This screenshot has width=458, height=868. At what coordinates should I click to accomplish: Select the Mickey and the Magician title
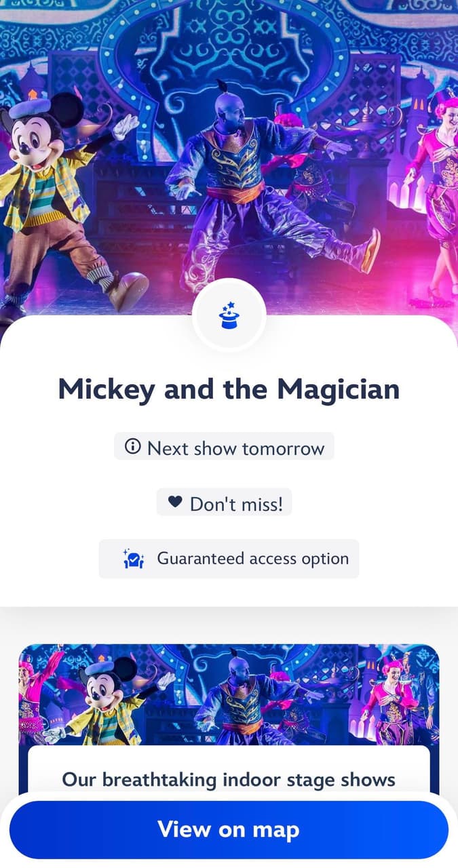pyautogui.click(x=229, y=389)
